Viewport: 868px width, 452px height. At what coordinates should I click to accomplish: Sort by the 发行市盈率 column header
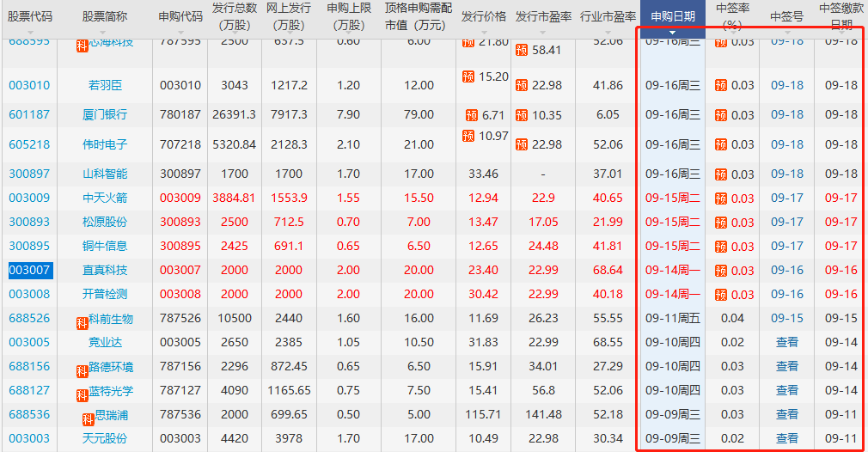pos(543,16)
